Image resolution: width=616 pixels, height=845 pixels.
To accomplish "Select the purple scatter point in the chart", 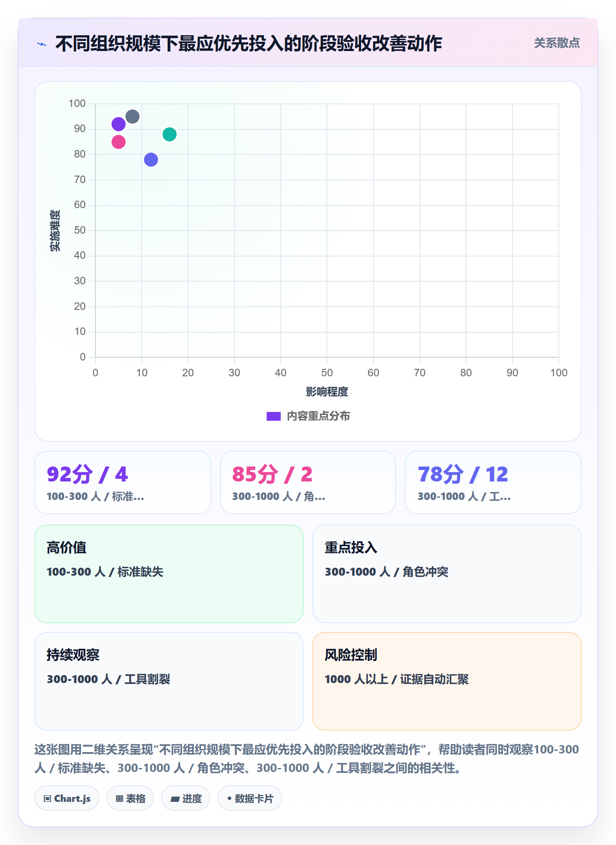I will (118, 124).
